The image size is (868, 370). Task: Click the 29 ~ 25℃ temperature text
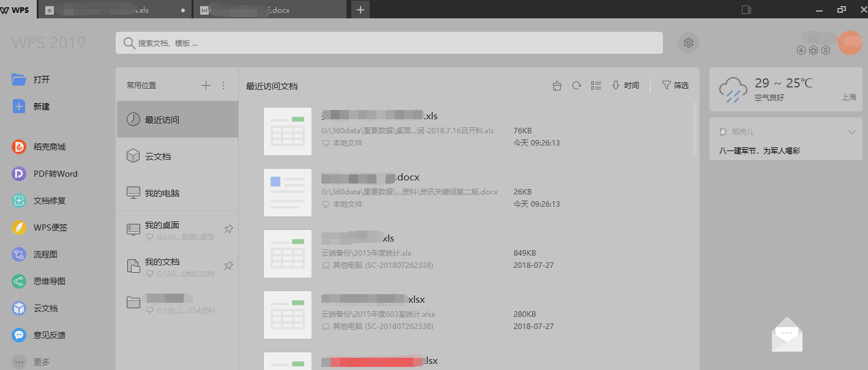tap(784, 83)
